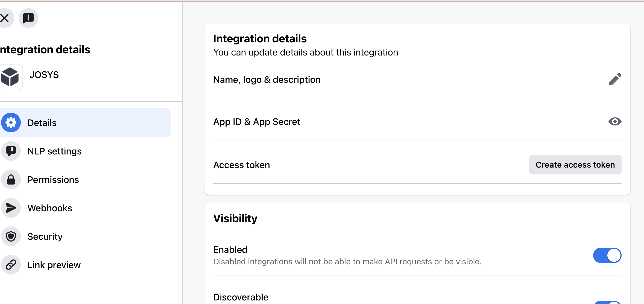Reveal App Secret with eye icon
The height and width of the screenshot is (304, 644).
615,122
